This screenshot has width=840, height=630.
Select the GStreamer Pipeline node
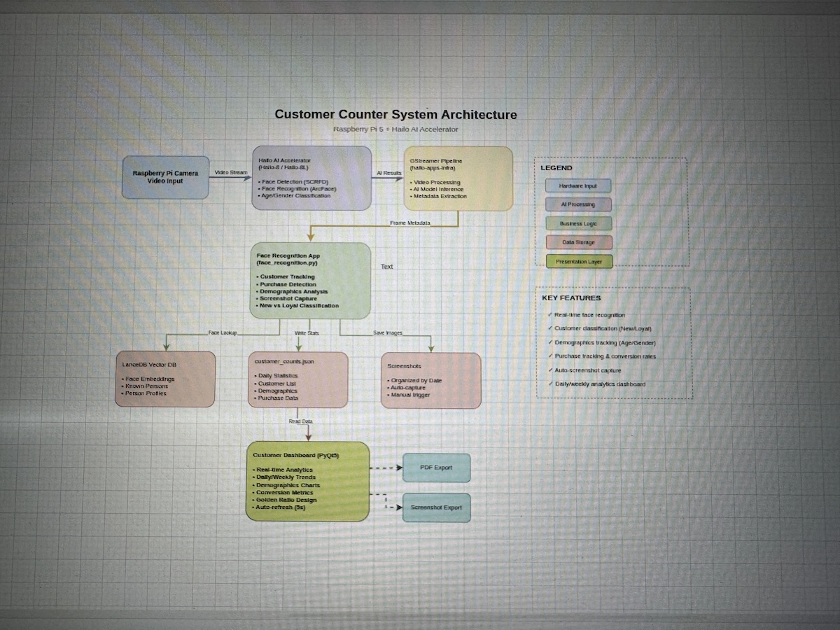[458, 178]
